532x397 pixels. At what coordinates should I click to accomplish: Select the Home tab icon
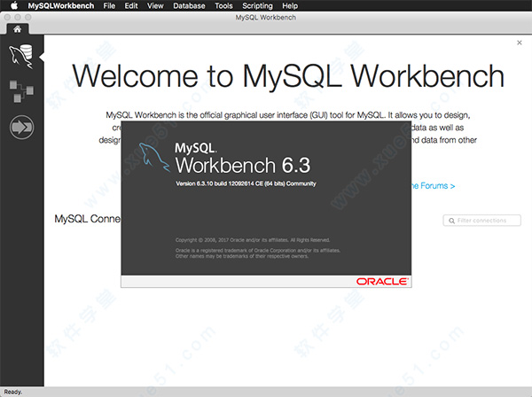[17, 28]
